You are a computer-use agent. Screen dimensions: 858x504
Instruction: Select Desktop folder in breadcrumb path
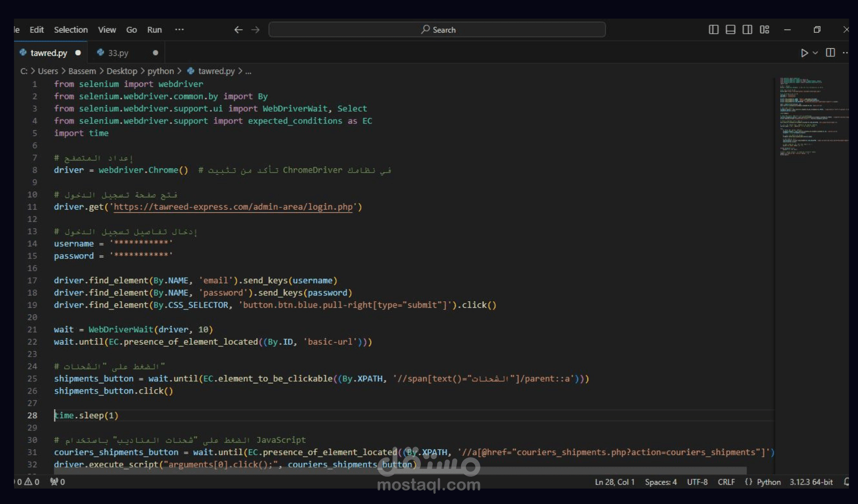[x=122, y=71]
